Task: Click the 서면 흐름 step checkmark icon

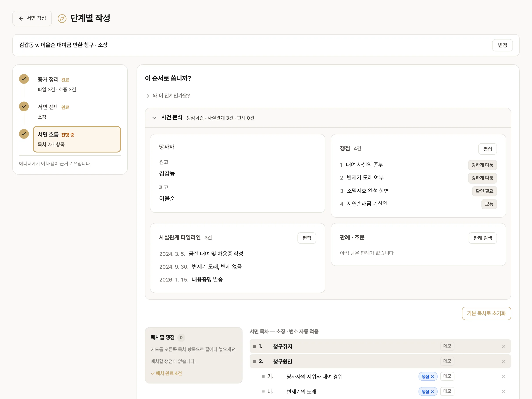Action: pyautogui.click(x=24, y=134)
